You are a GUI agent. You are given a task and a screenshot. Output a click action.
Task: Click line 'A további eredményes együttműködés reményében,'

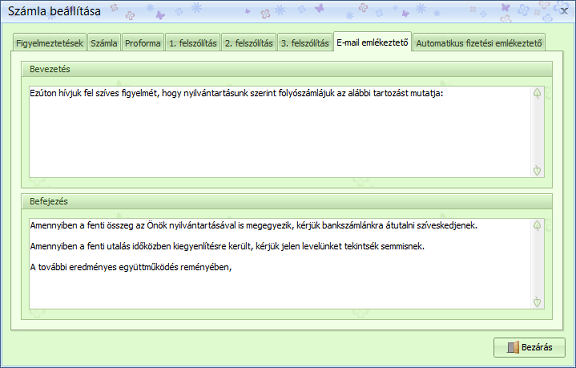tap(131, 267)
